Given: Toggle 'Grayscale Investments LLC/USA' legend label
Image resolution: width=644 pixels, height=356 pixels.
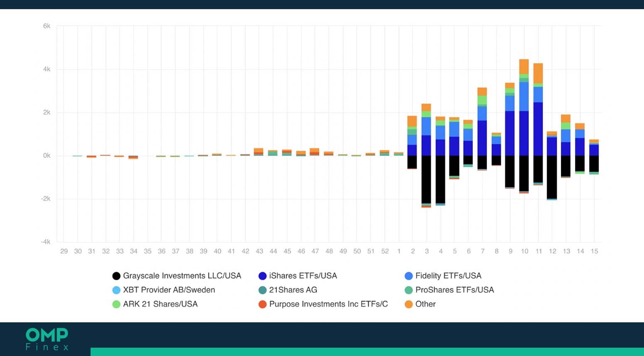Looking at the screenshot, I should 182,276.
